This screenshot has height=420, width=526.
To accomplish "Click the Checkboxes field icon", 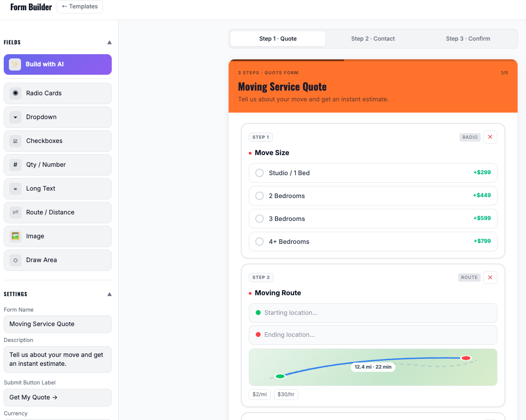I will 15,141.
